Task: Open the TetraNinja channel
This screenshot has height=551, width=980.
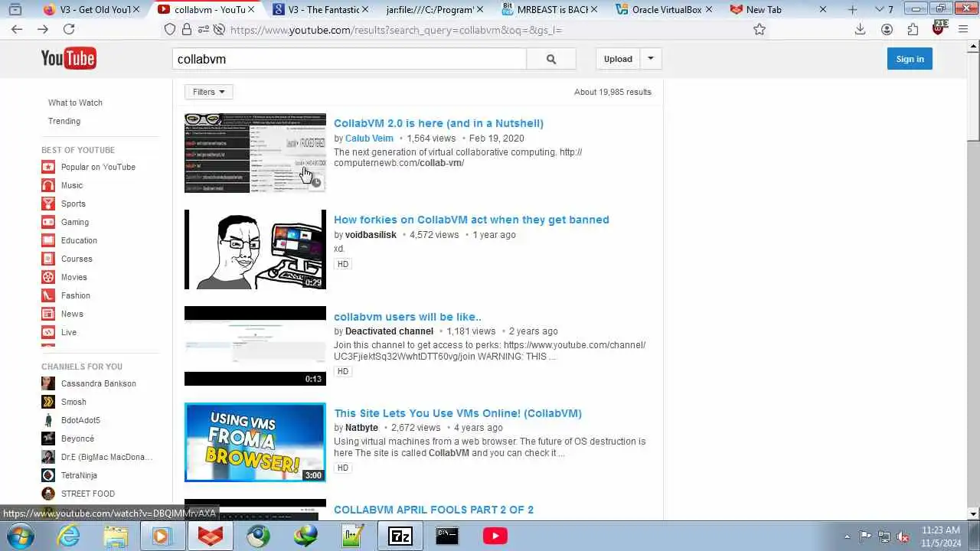Action: tap(79, 475)
